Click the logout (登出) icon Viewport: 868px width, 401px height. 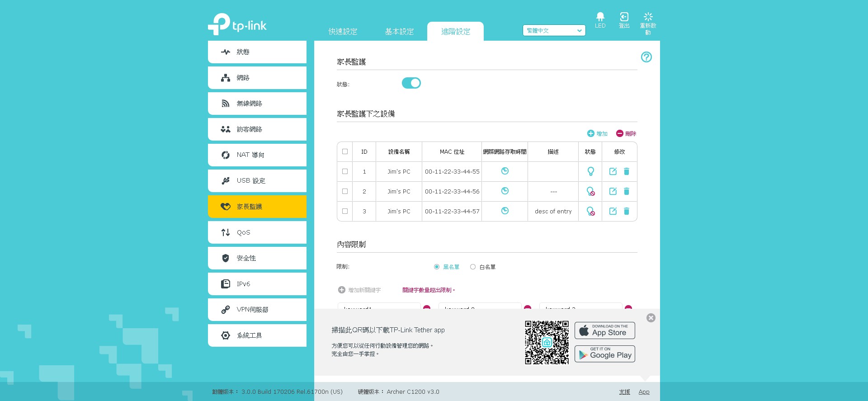[624, 17]
